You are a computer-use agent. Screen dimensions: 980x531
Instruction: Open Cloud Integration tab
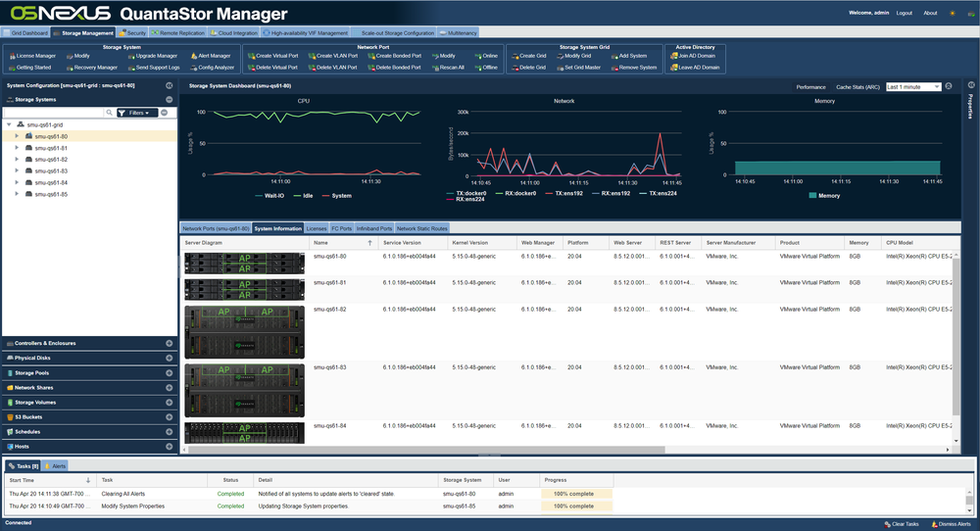(x=234, y=33)
